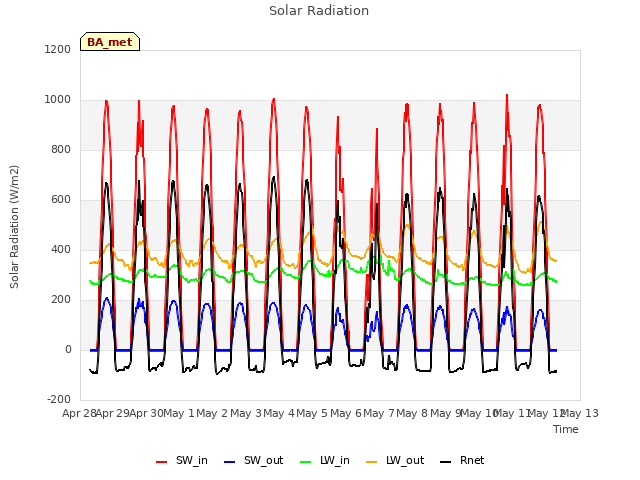Click the 600 y-axis tick label
Image resolution: width=640 pixels, height=480 pixels.
pos(61,200)
